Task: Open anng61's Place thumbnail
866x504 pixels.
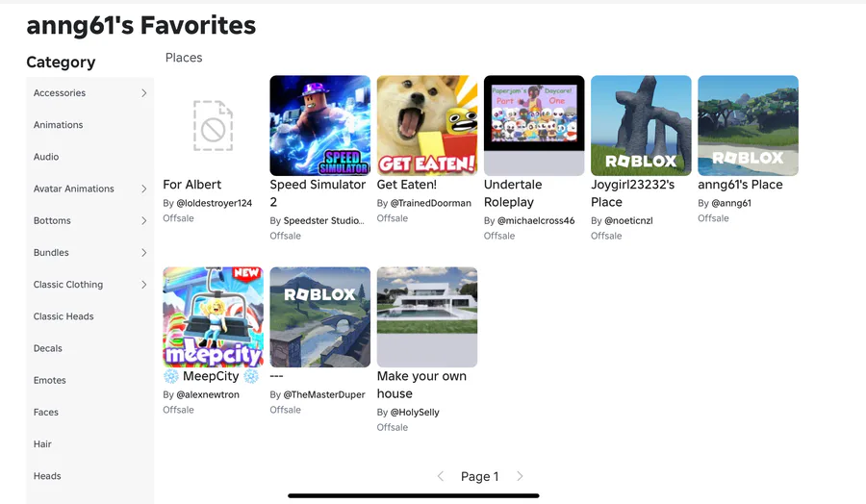Action: [x=748, y=126]
